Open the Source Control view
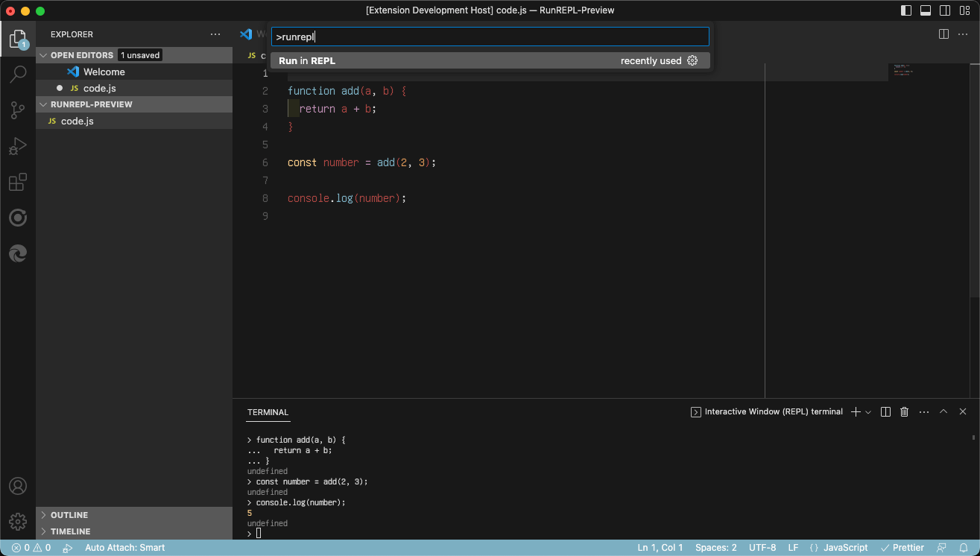The height and width of the screenshot is (556, 980). 18,110
